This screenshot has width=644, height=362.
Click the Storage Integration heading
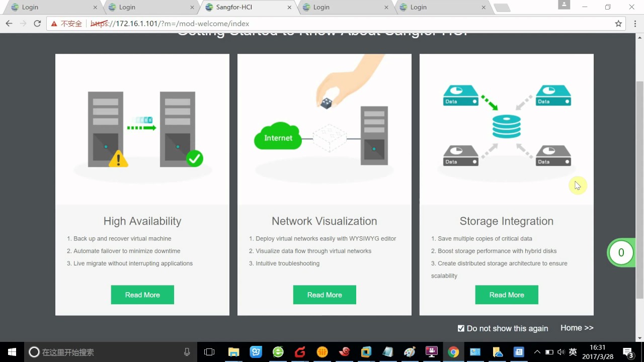(x=507, y=221)
